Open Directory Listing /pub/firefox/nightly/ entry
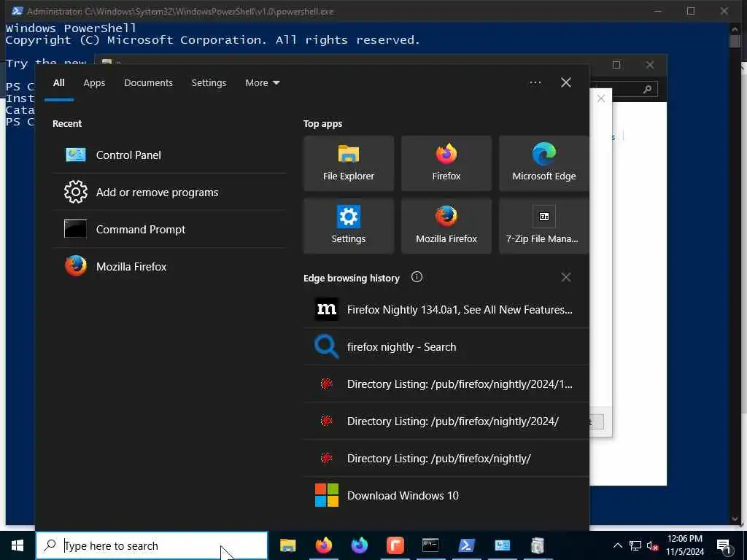Viewport: 747px width, 560px height. (446, 458)
